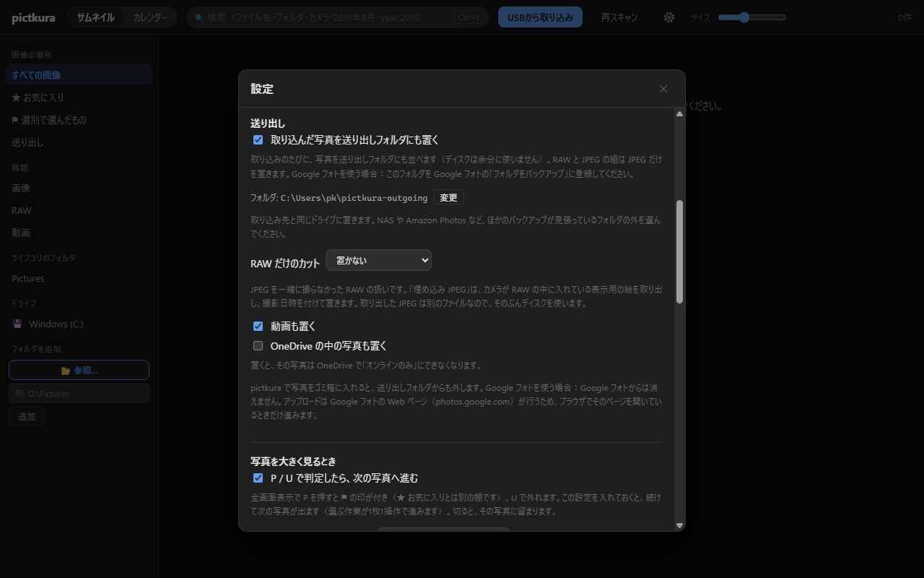Click the 参照... browse button
The image size is (924, 578).
(79, 370)
